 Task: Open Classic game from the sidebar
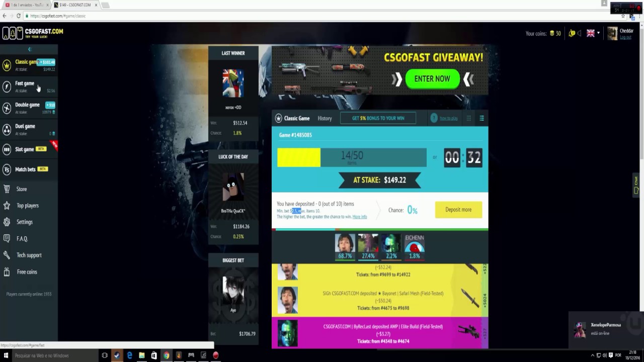pos(28,65)
